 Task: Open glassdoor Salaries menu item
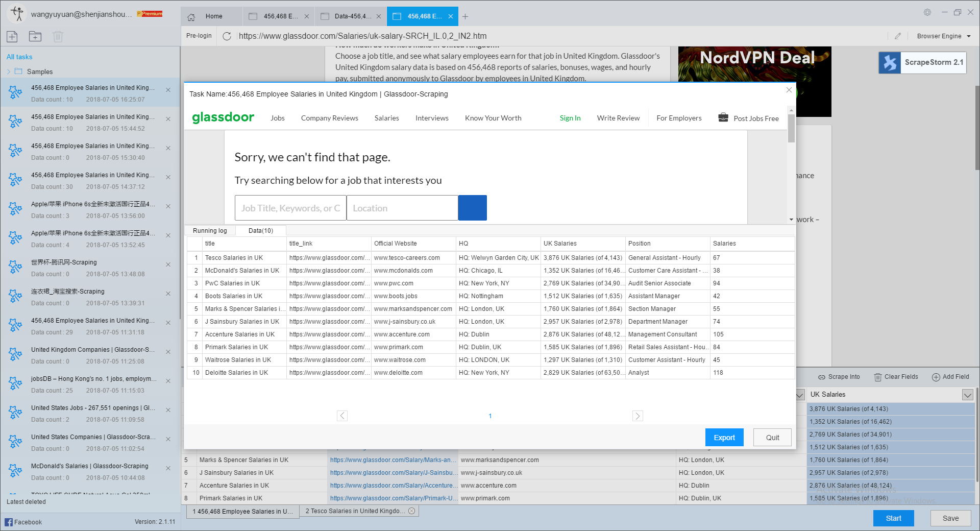pos(387,118)
